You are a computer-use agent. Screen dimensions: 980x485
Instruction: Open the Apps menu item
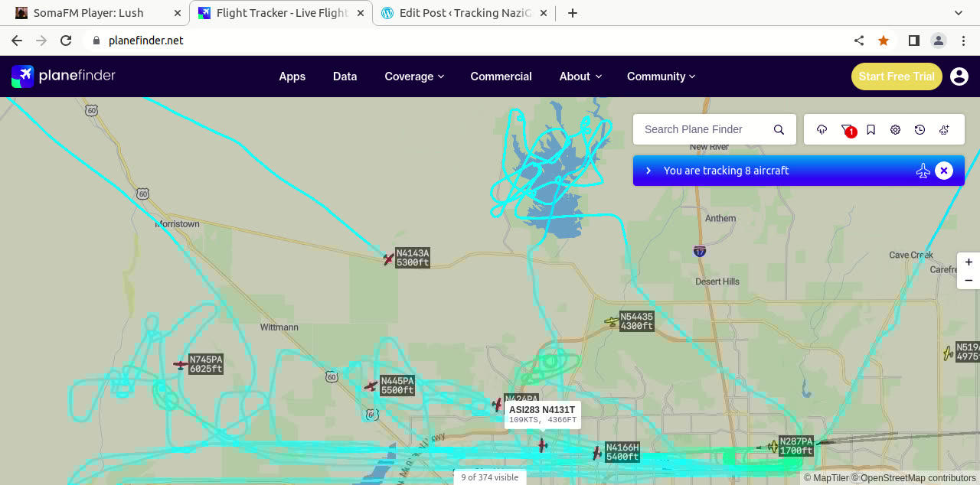(292, 76)
